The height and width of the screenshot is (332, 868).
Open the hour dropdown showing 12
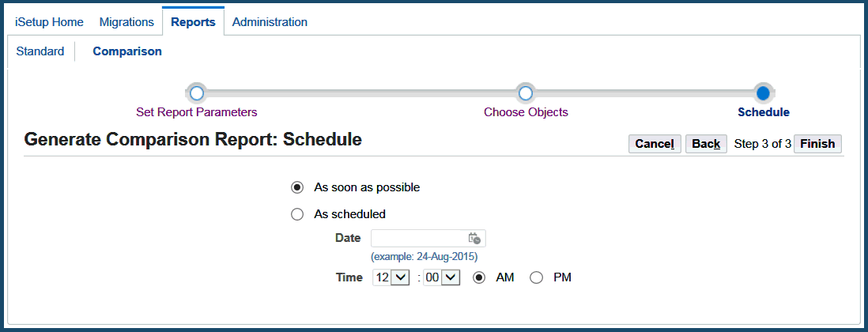pos(391,277)
